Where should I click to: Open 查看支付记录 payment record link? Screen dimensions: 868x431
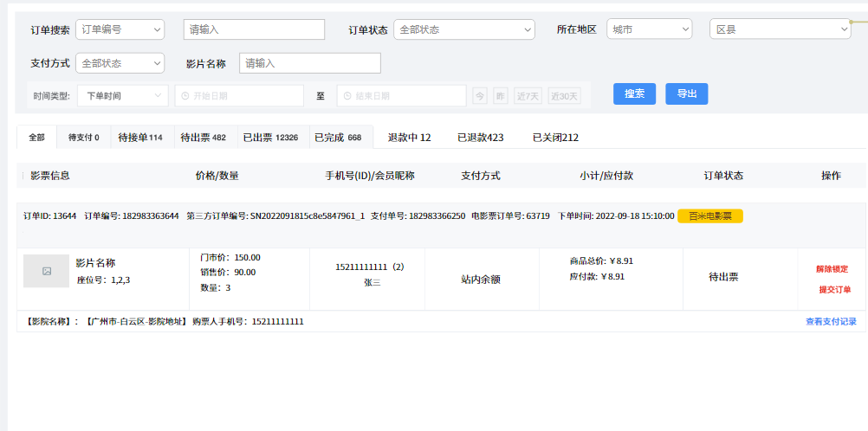831,321
